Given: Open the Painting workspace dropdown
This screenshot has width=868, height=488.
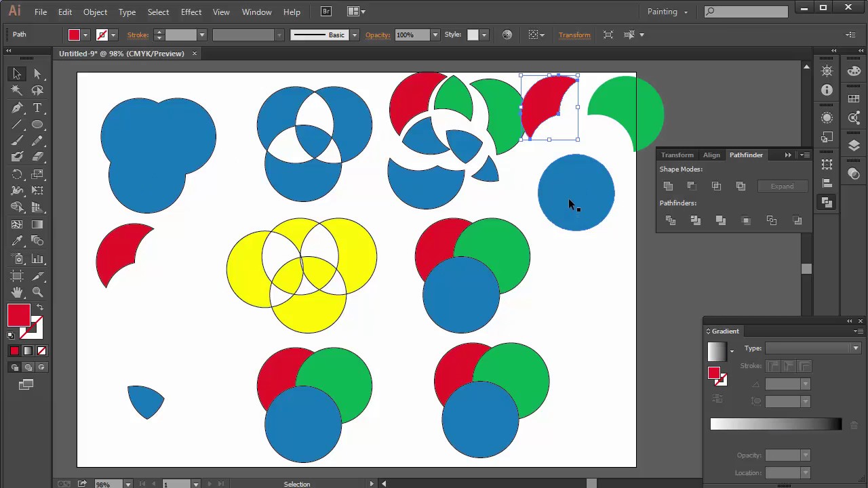Looking at the screenshot, I should pos(667,12).
